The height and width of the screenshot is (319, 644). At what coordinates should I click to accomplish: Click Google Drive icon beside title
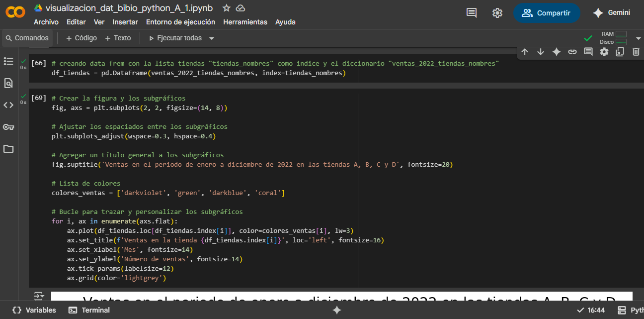coord(38,8)
